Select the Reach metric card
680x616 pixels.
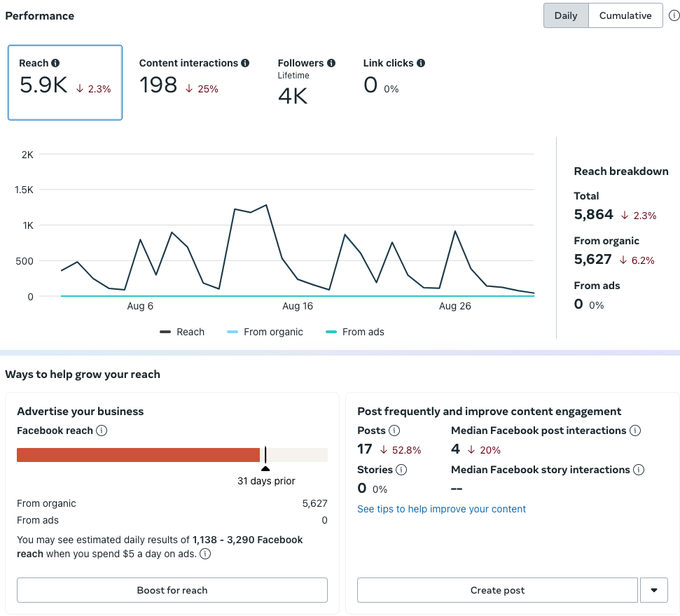pyautogui.click(x=65, y=83)
